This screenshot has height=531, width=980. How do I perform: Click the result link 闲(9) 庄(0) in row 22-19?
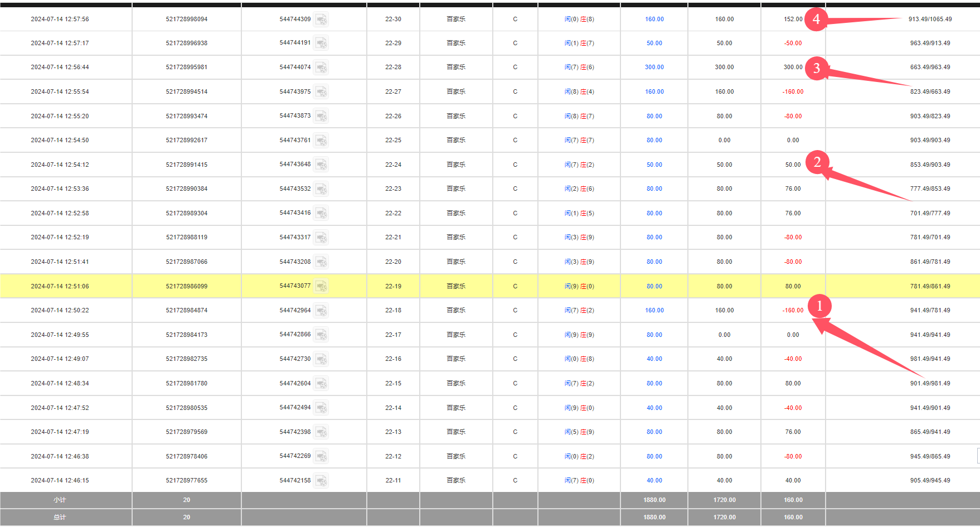coord(579,286)
